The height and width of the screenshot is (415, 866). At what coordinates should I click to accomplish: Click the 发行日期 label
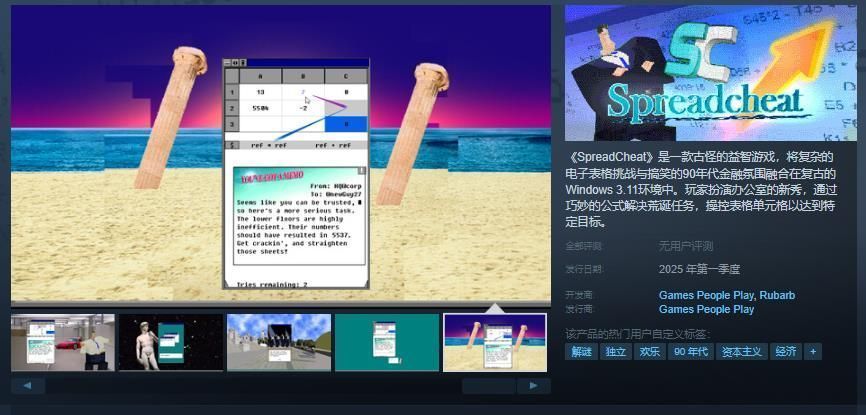tap(583, 269)
